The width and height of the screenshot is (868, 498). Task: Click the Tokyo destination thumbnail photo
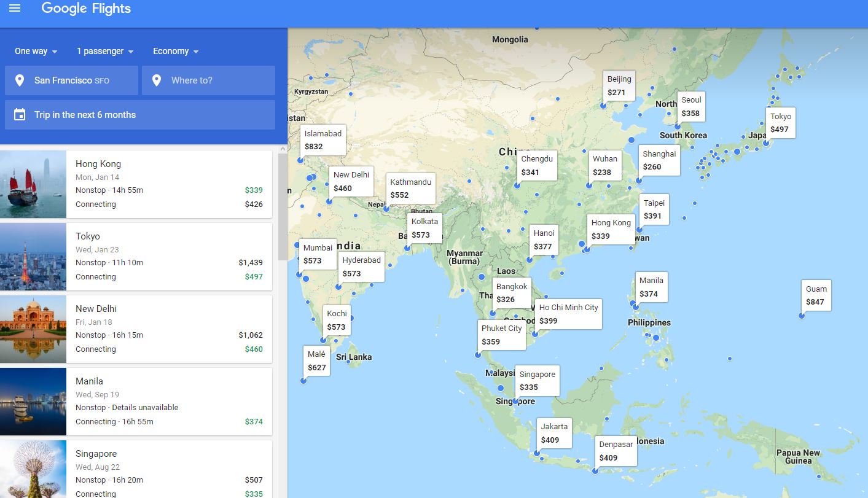pos(33,256)
